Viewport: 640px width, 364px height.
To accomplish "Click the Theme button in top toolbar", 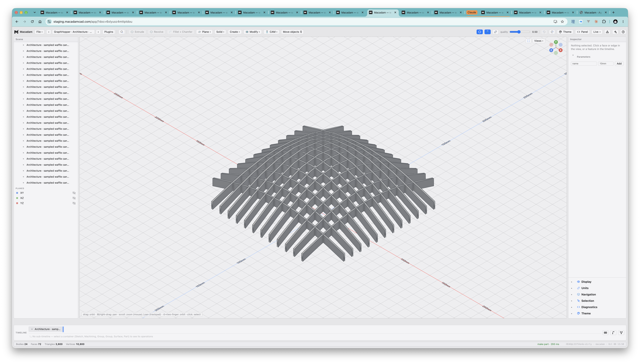I will click(x=565, y=32).
